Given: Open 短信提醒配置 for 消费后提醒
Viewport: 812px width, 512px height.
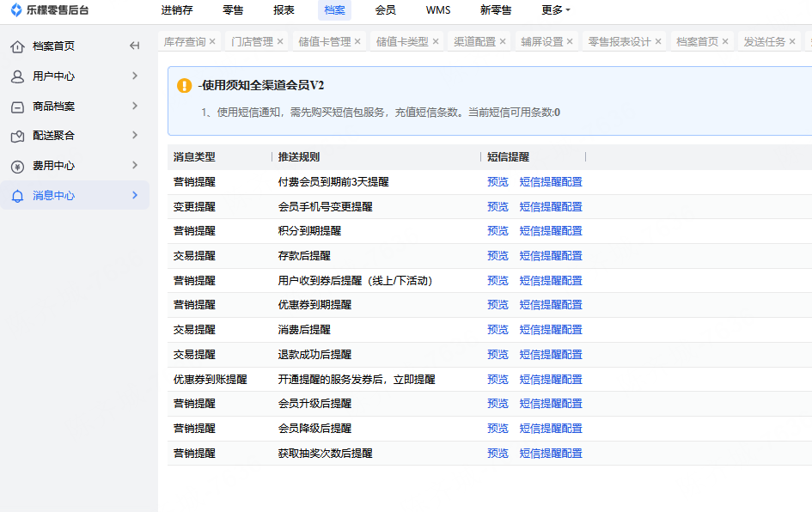Looking at the screenshot, I should tap(551, 330).
